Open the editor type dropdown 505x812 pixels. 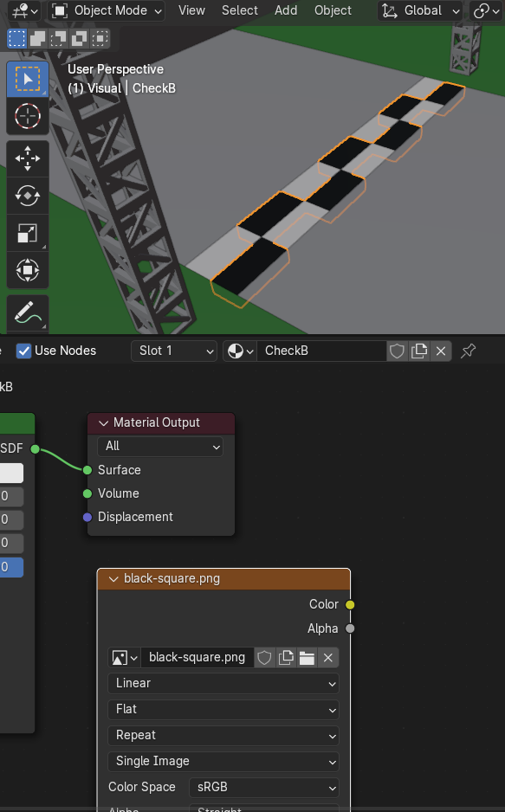tap(25, 10)
